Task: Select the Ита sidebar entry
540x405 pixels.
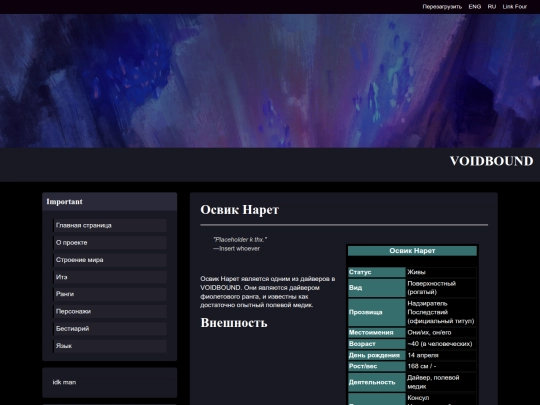Action: tap(110, 277)
